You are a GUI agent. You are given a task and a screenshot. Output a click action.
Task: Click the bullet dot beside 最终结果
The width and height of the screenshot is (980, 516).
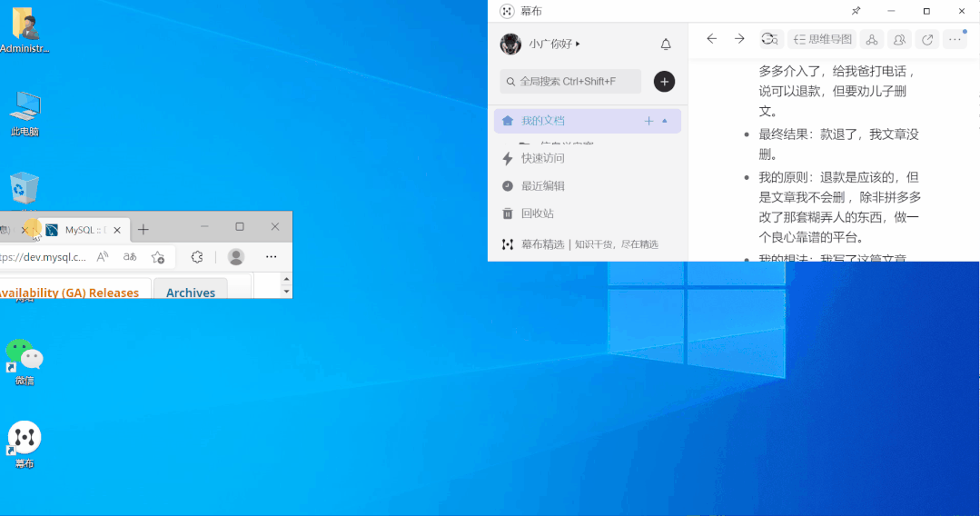747,134
